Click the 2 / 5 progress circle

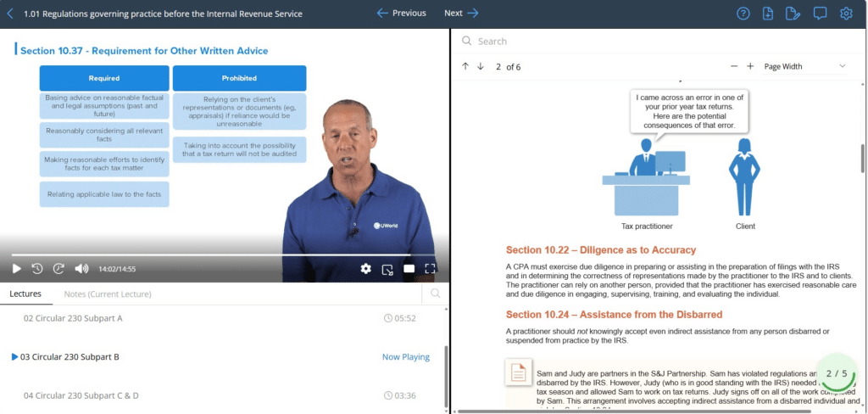point(836,373)
